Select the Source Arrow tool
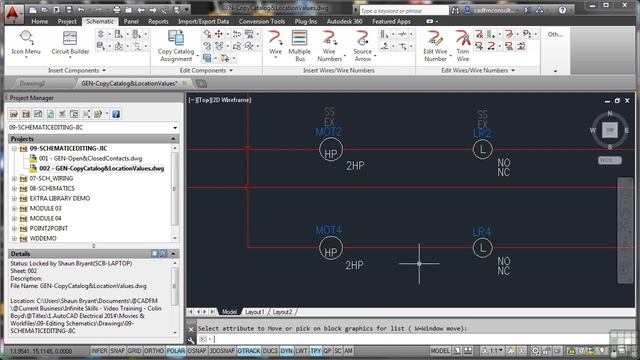The width and height of the screenshot is (640, 360). click(x=362, y=46)
